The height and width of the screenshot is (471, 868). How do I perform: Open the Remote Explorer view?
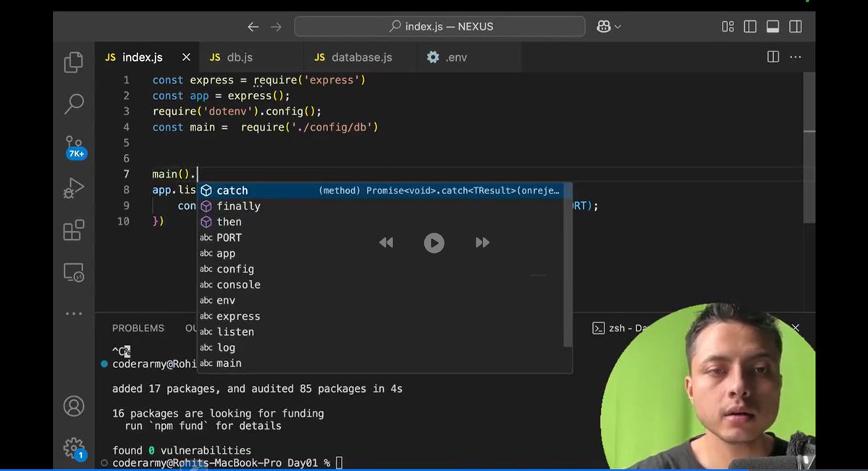tap(74, 272)
